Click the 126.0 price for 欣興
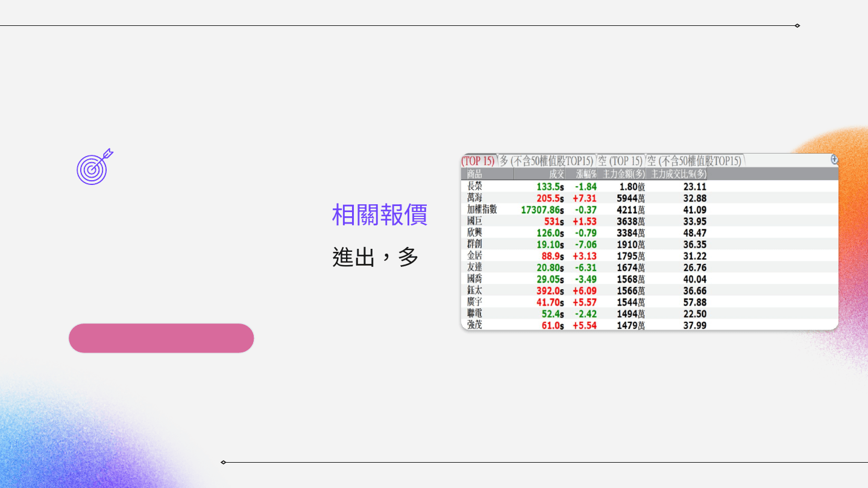The width and height of the screenshot is (868, 488). 550,233
